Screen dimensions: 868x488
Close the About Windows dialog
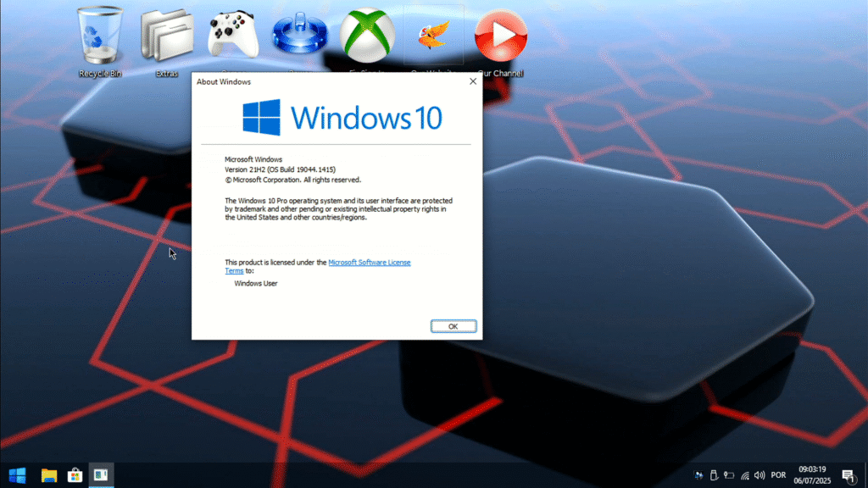click(x=473, y=81)
